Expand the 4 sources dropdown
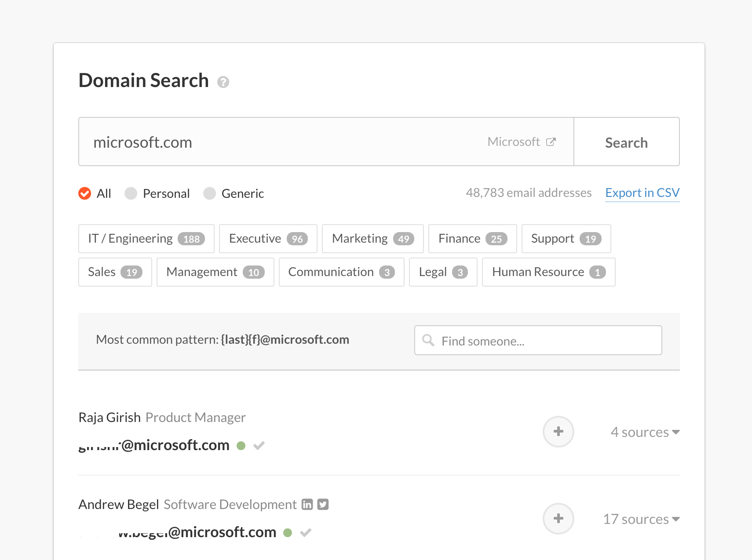This screenshot has width=752, height=560. [645, 432]
